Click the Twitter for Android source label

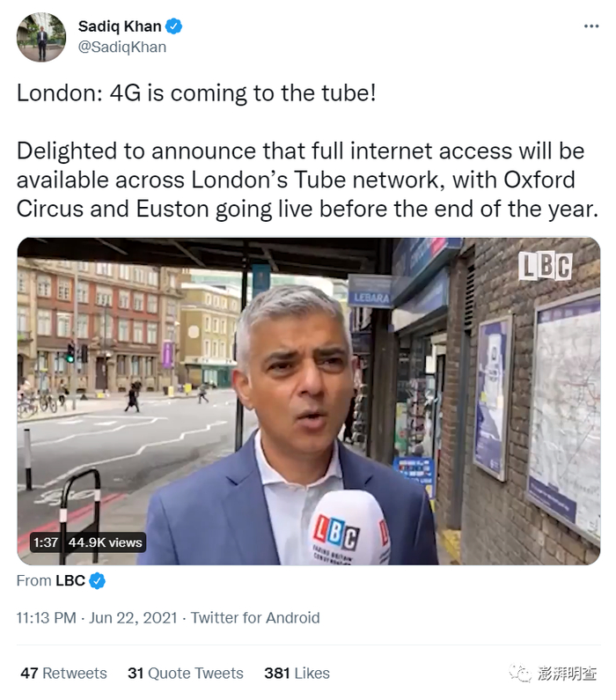pyautogui.click(x=255, y=618)
